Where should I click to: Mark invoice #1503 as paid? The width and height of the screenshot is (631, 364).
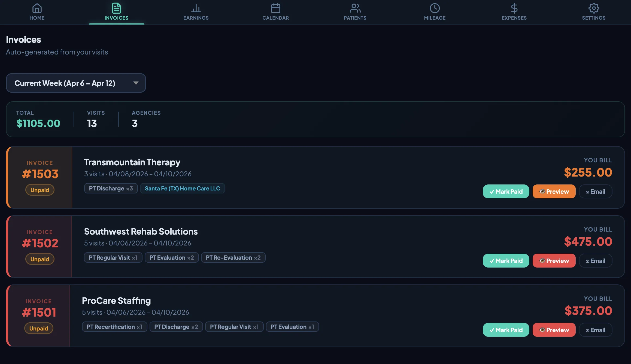[x=506, y=192]
